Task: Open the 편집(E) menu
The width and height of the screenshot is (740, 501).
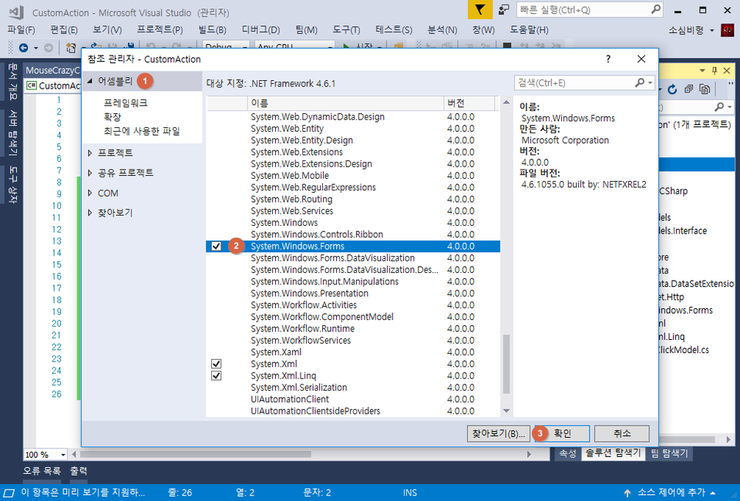Action: pyautogui.click(x=64, y=30)
